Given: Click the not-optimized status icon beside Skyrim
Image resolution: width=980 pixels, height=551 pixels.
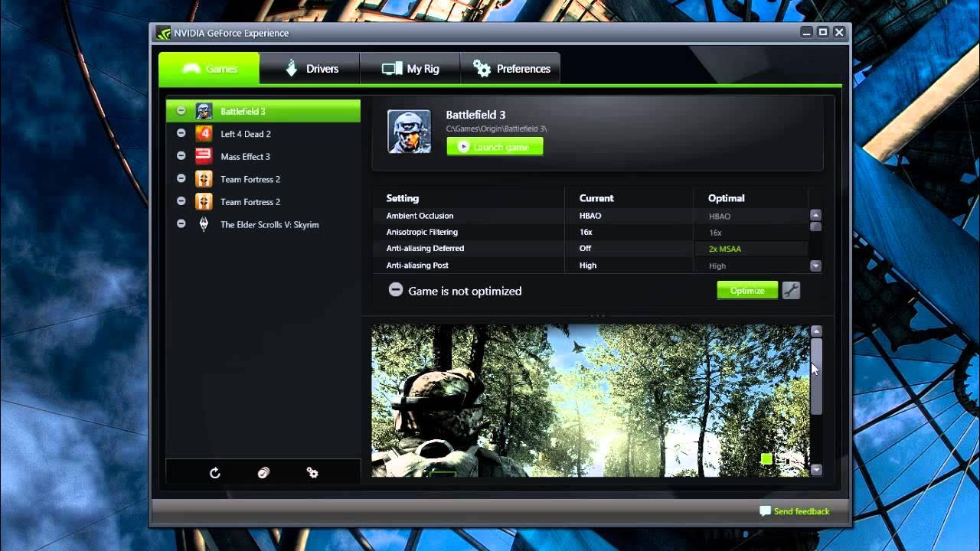Looking at the screenshot, I should tap(181, 224).
